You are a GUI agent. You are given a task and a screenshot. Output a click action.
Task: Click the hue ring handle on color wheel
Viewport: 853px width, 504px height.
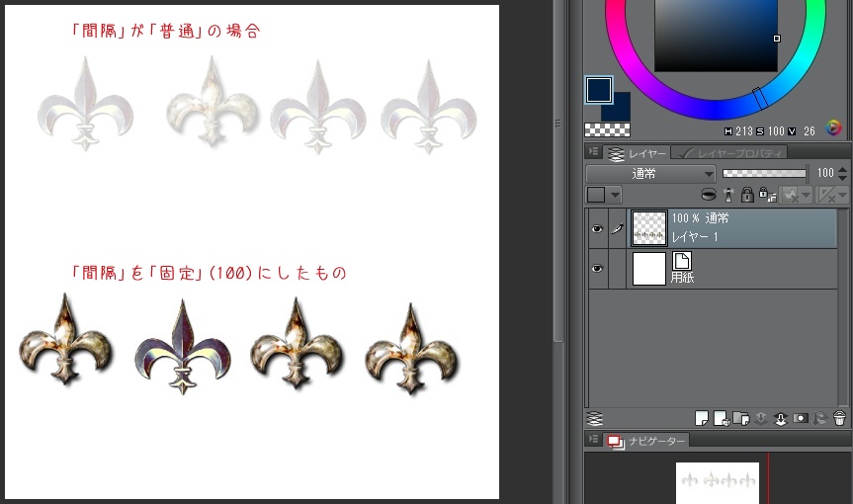[x=759, y=97]
